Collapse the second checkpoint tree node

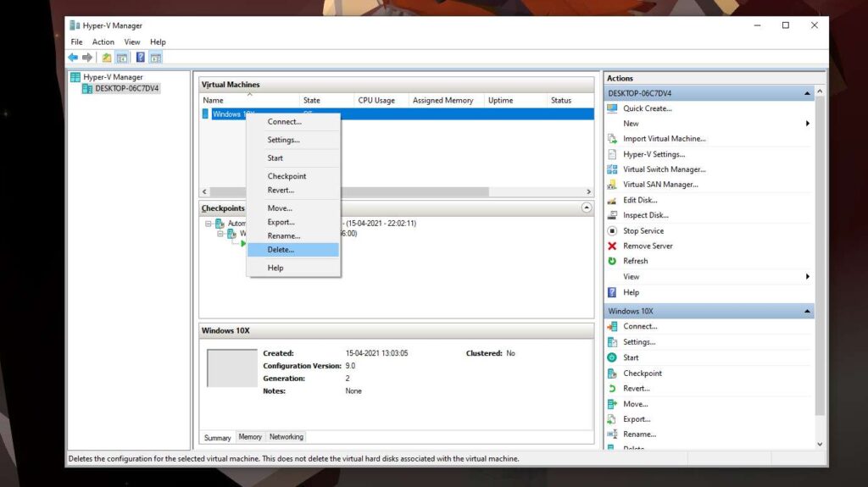(x=220, y=234)
